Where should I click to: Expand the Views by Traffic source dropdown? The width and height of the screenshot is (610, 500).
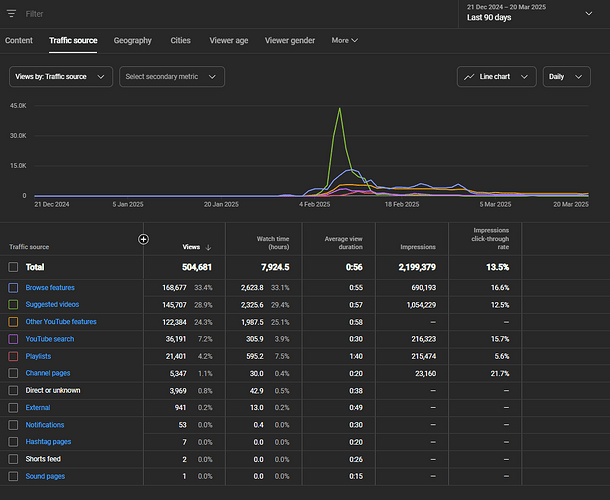[x=61, y=77]
